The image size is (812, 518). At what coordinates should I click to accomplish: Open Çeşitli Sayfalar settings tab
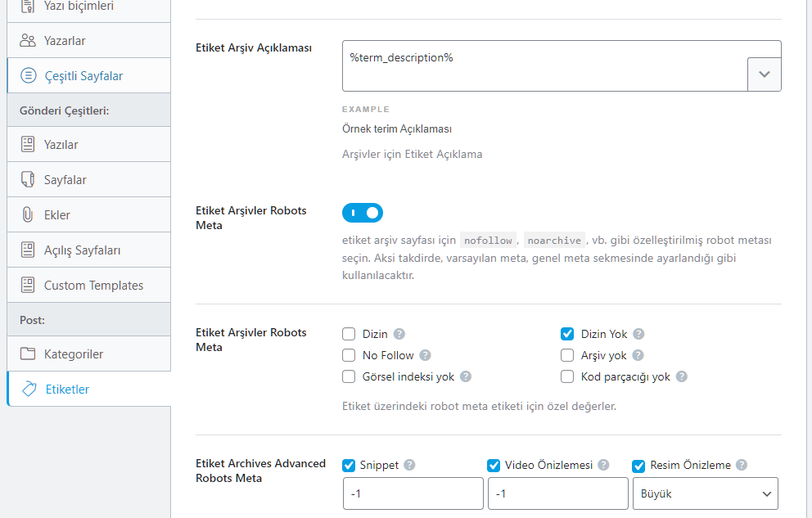88,75
